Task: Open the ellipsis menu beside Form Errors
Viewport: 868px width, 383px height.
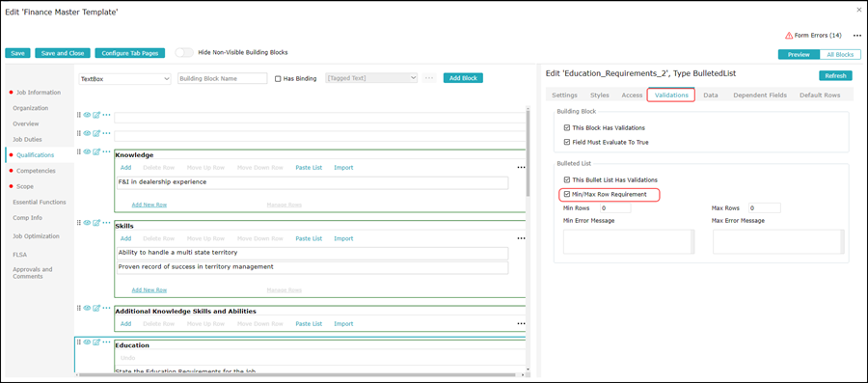Action: click(x=857, y=36)
